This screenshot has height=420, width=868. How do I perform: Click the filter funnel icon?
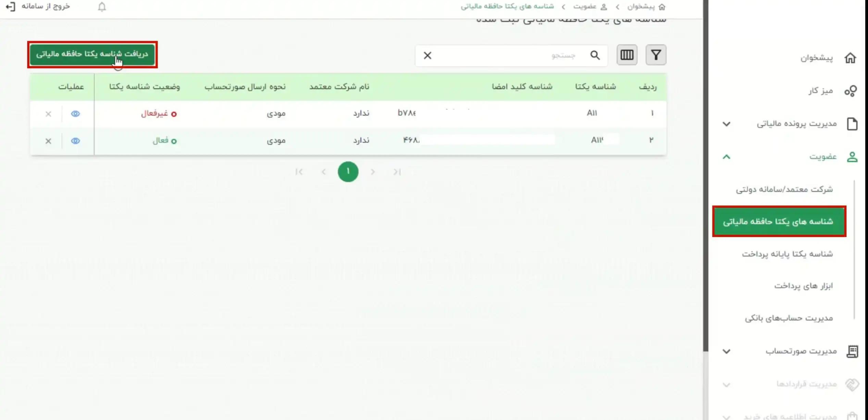(656, 55)
